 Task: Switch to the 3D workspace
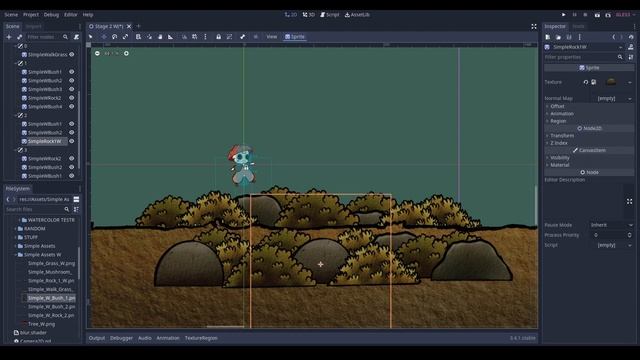click(x=309, y=15)
